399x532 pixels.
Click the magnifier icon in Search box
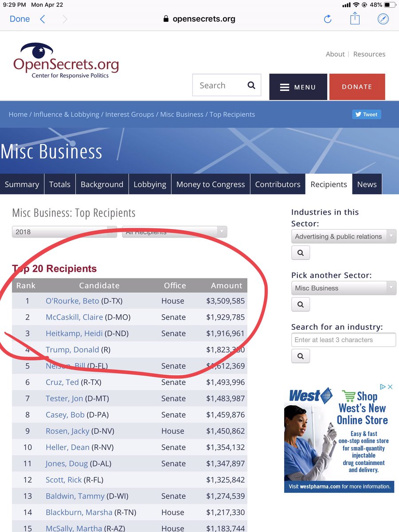click(251, 86)
